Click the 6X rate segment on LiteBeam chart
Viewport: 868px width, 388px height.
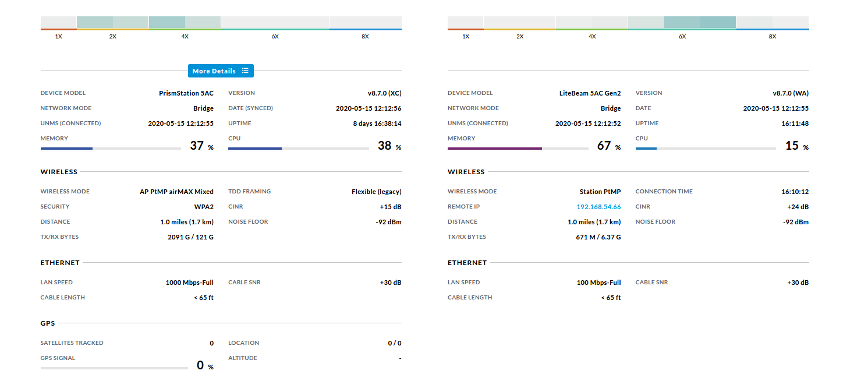point(682,23)
